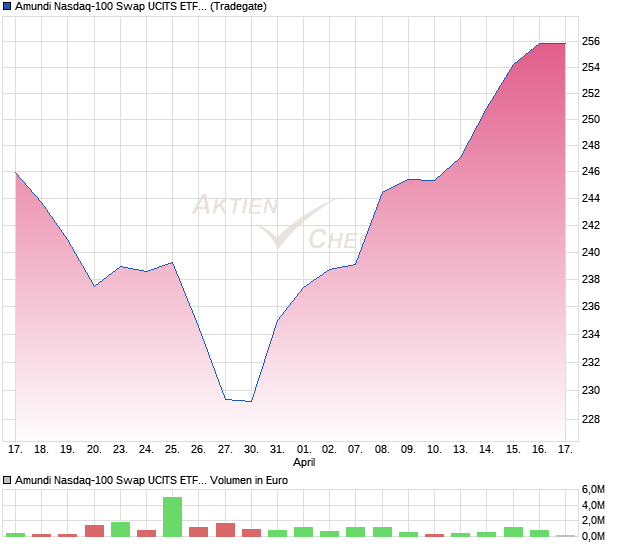Click the x-axis date label '07.'
Image resolution: width=620 pixels, height=546 pixels.
pos(355,450)
